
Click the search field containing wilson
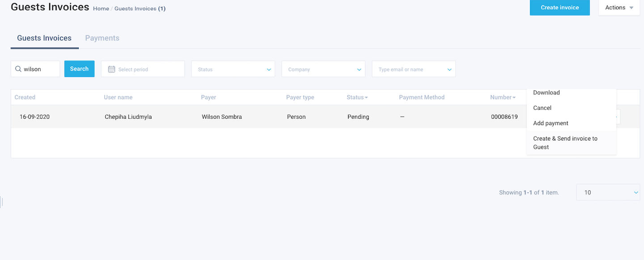click(x=35, y=69)
